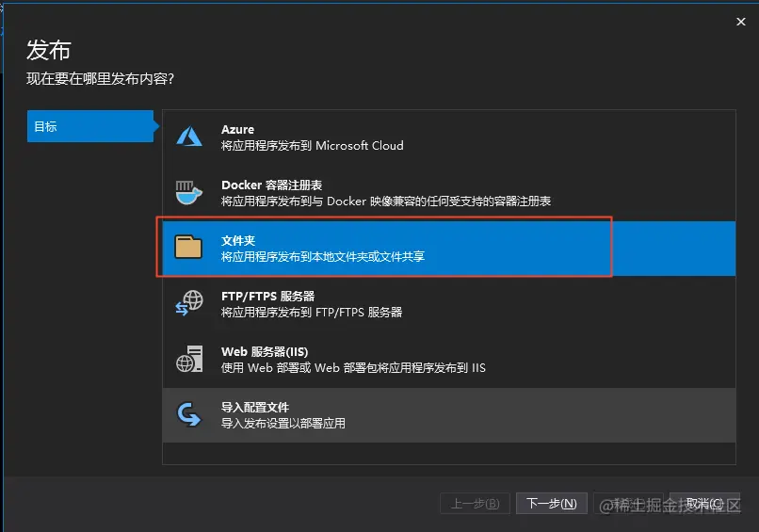Click description 导入发布设置以部署应用
The height and width of the screenshot is (532, 759).
pyautogui.click(x=283, y=424)
